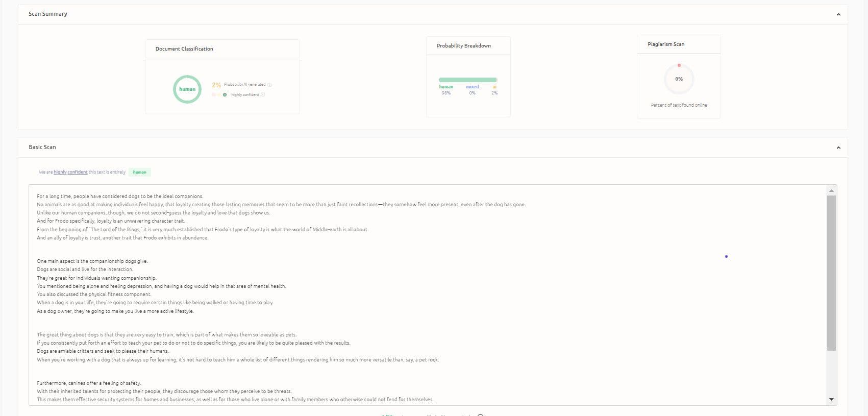Click the ai 2% label in breakdown

pos(494,89)
